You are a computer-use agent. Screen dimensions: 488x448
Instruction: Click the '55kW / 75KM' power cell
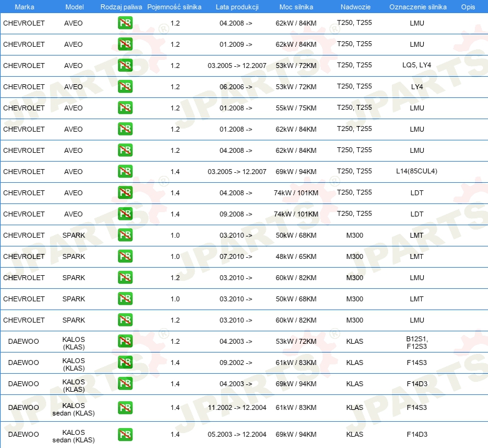point(296,108)
